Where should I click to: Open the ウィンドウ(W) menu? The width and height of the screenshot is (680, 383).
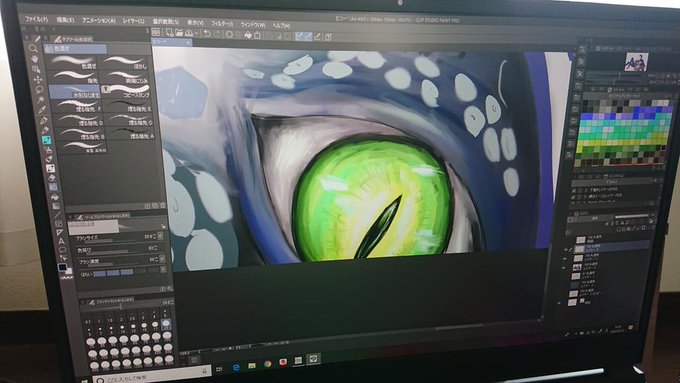pyautogui.click(x=252, y=25)
